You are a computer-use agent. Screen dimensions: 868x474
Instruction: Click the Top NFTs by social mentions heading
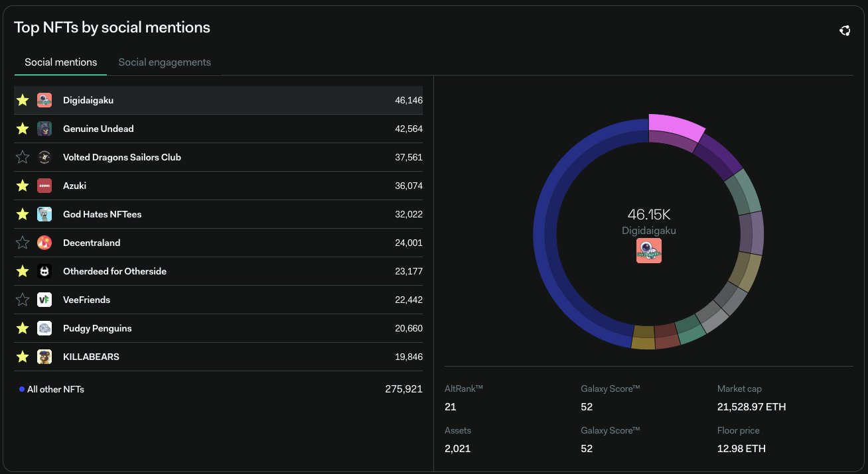[x=112, y=27]
